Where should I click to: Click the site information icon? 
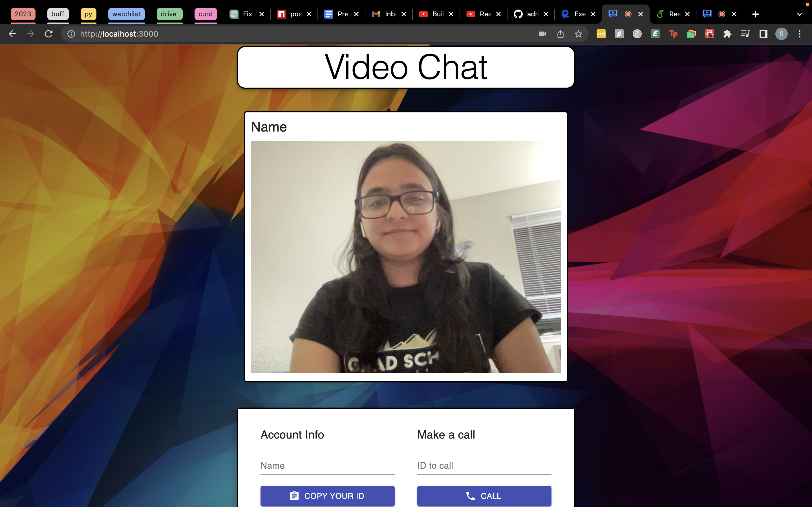point(71,34)
